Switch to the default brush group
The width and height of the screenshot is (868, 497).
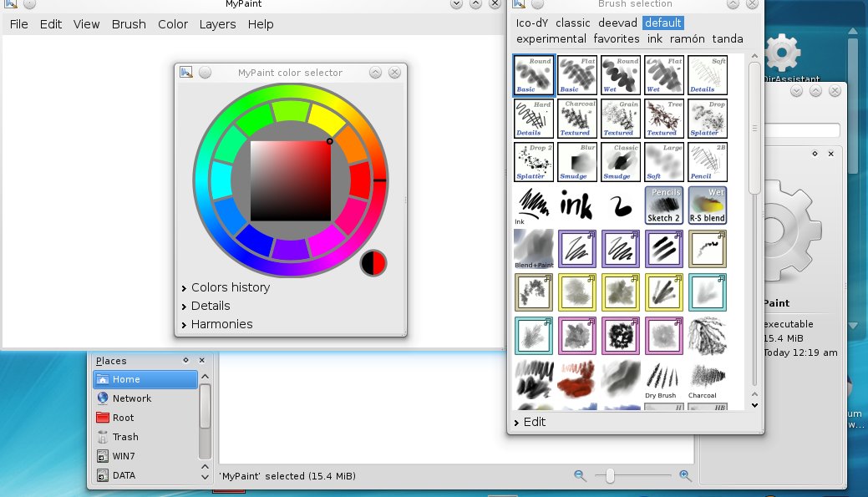tap(662, 23)
